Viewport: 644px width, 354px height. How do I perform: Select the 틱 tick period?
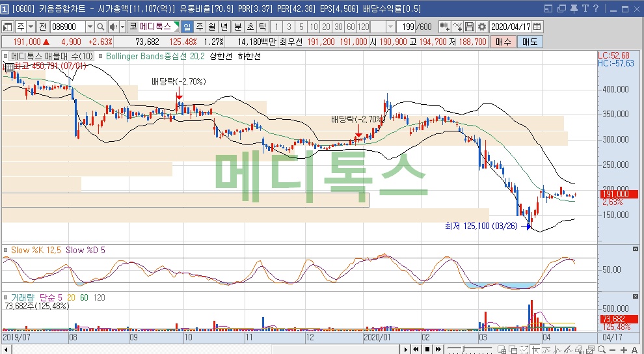pyautogui.click(x=263, y=27)
